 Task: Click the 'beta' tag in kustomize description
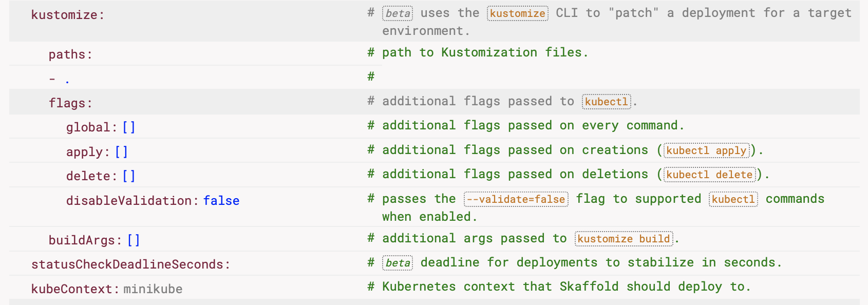click(x=398, y=13)
